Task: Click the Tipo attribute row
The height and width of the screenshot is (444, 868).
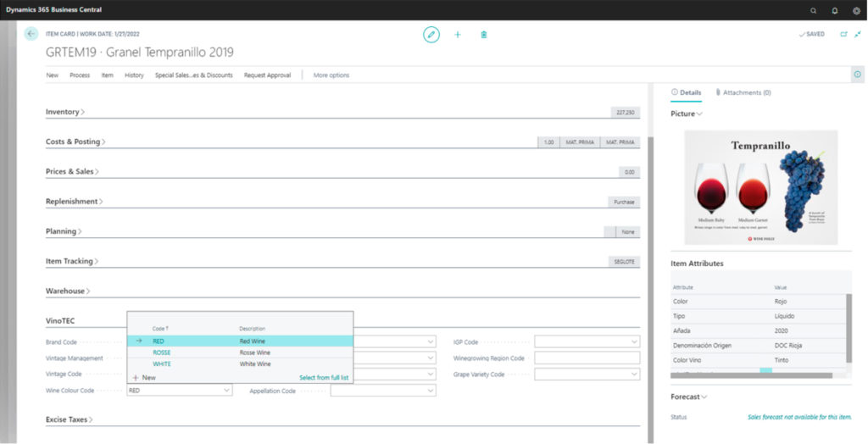Action: coord(758,316)
